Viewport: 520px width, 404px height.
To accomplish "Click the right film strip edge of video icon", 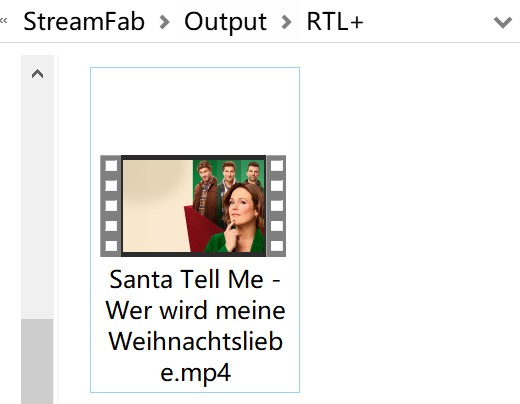I will [276, 206].
